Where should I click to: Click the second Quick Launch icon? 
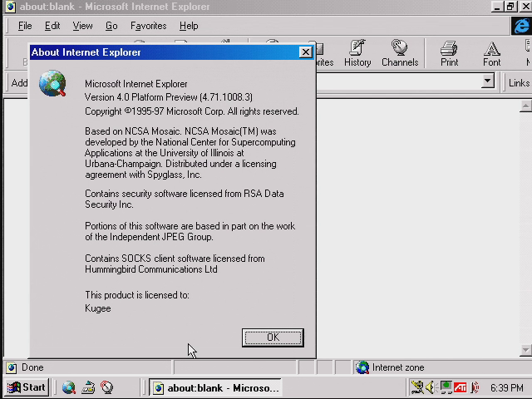tap(88, 387)
